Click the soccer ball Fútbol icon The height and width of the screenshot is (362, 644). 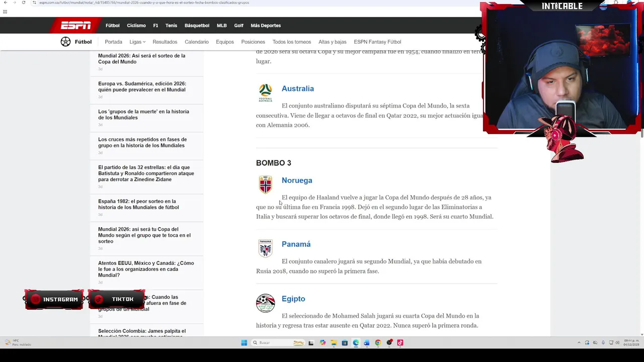[x=65, y=42]
